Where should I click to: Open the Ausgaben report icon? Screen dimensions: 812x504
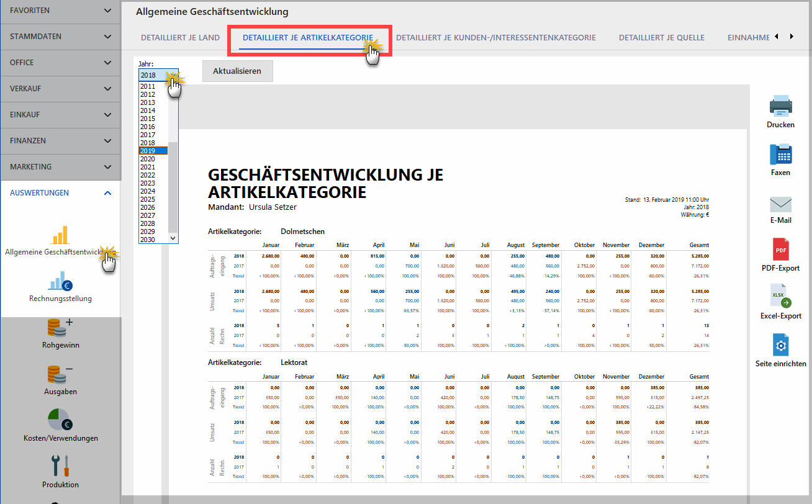click(60, 374)
